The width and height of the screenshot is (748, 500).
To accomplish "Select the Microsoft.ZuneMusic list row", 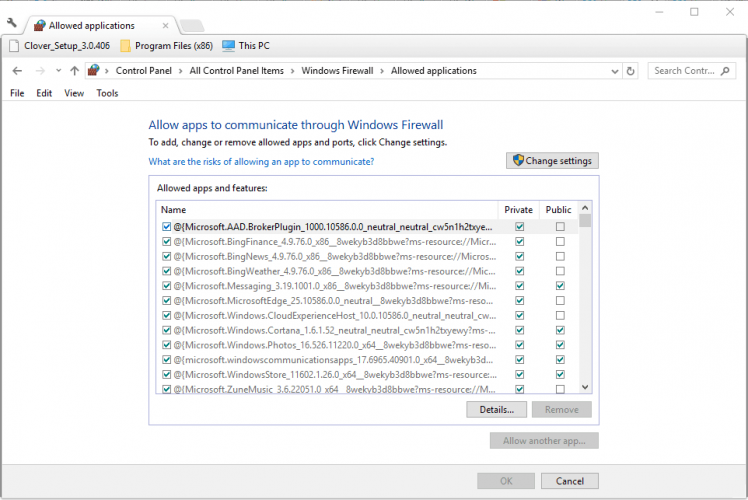I will tap(367, 389).
